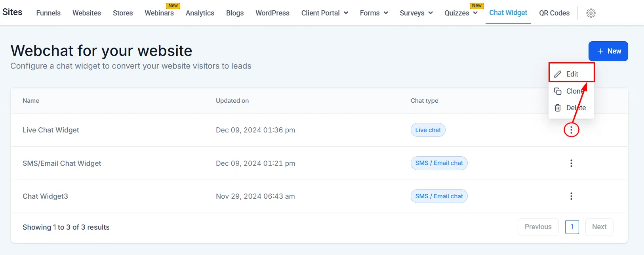
Task: Click the blue New button
Action: [608, 51]
